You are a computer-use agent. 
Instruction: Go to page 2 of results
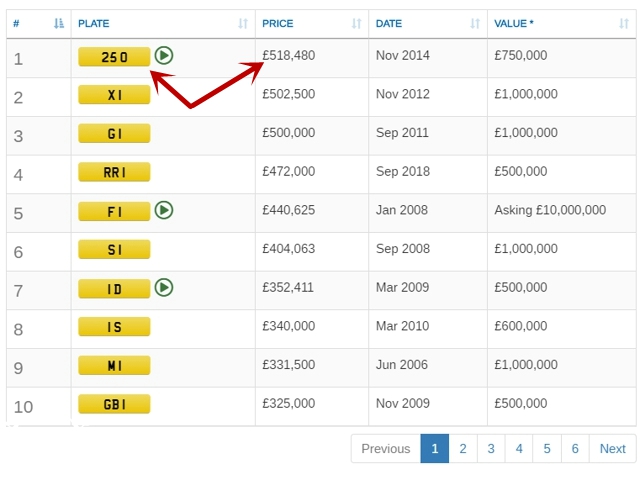click(463, 449)
